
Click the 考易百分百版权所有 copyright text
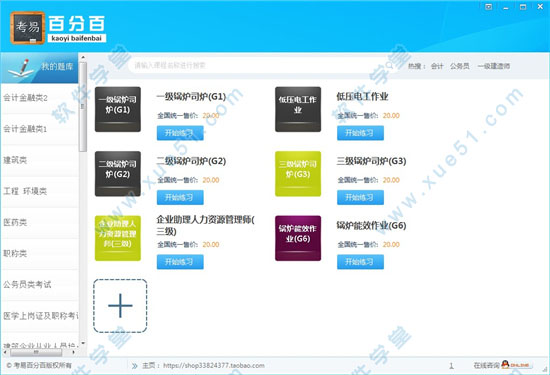click(x=39, y=366)
